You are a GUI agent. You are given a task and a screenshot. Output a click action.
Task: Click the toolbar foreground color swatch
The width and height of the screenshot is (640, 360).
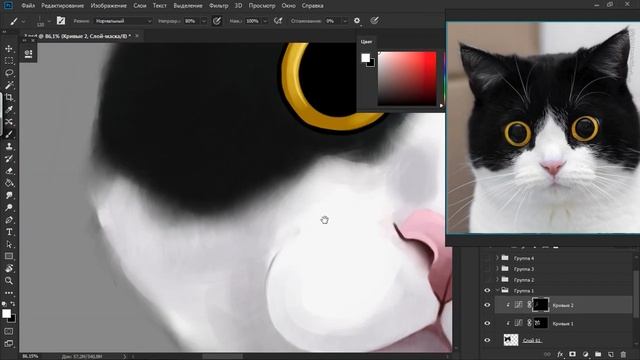7,313
